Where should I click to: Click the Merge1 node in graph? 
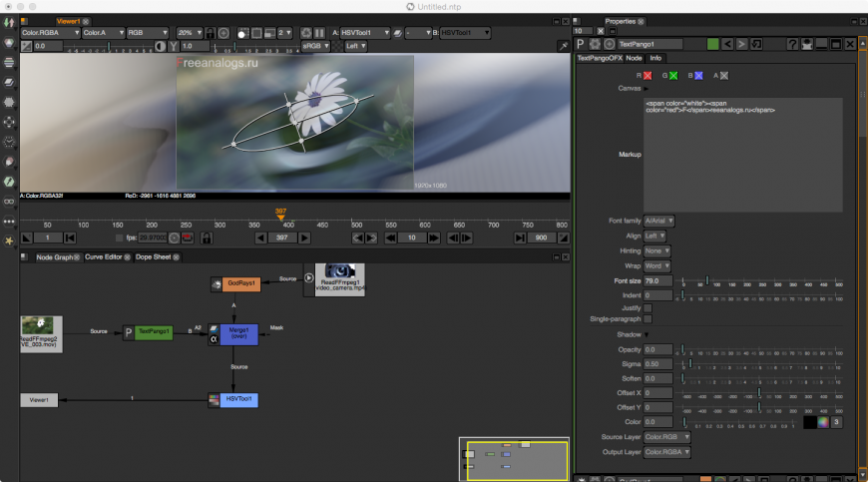coord(239,333)
